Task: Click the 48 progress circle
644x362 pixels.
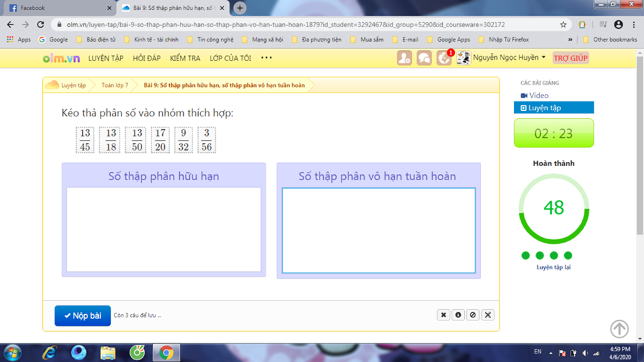Action: pos(553,208)
